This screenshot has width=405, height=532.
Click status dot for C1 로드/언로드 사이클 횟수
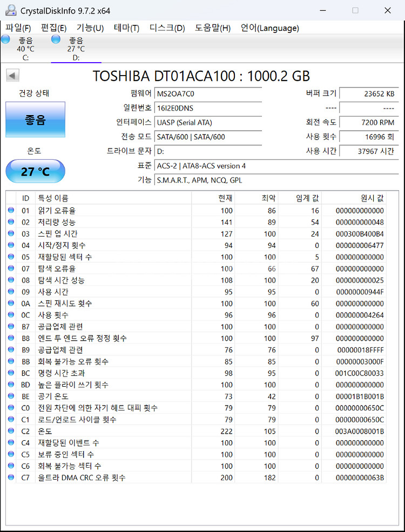pyautogui.click(x=11, y=419)
